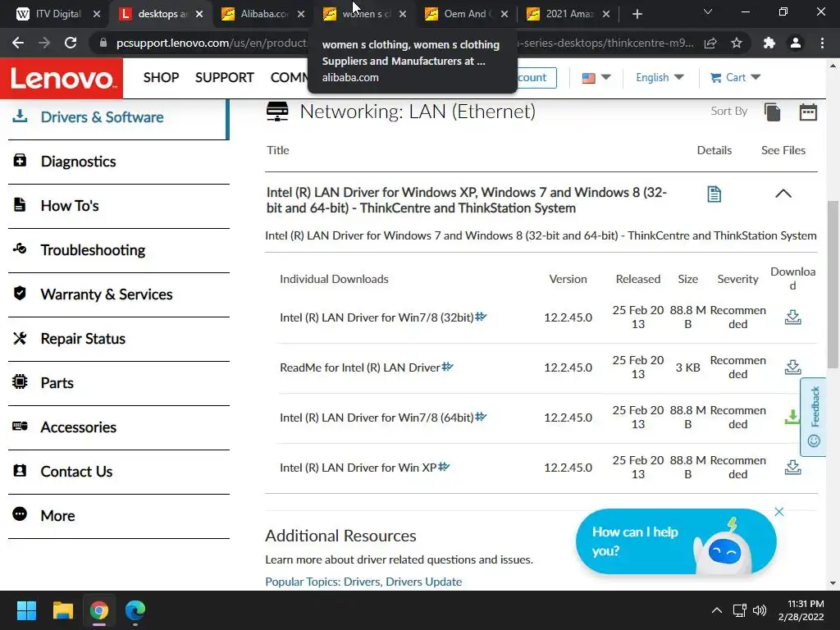840x630 pixels.
Task: Bookmark this page with the star
Action: tap(737, 43)
